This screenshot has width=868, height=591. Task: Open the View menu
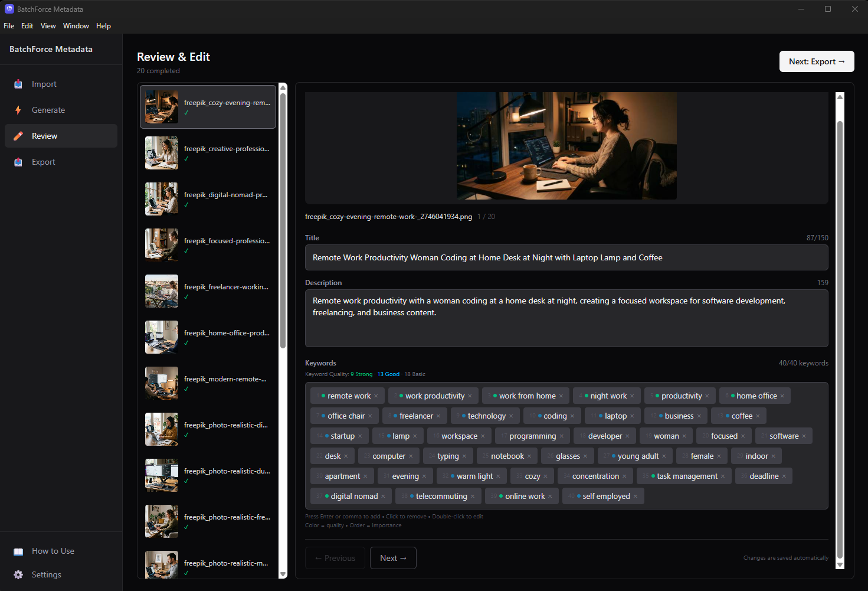(48, 26)
